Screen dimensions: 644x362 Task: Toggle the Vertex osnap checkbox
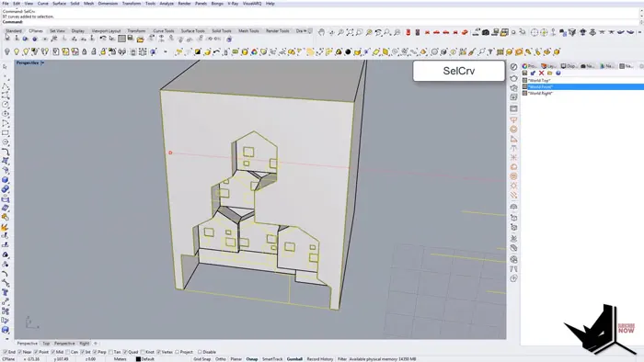(x=159, y=352)
